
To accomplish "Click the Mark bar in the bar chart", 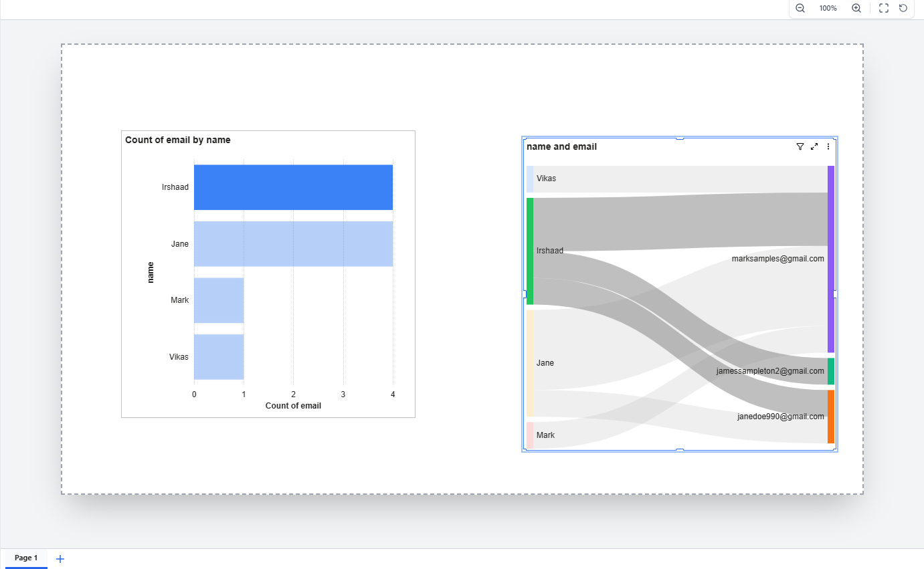I will [x=219, y=300].
